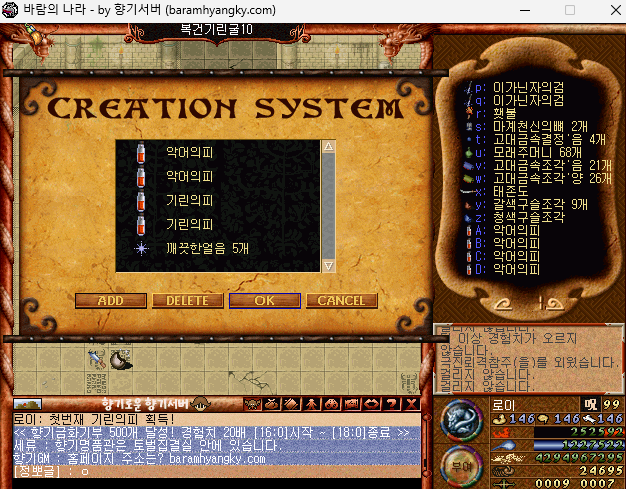Viewport: 626px width, 489px height.
Task: Click the red health bar
Action: (578, 432)
